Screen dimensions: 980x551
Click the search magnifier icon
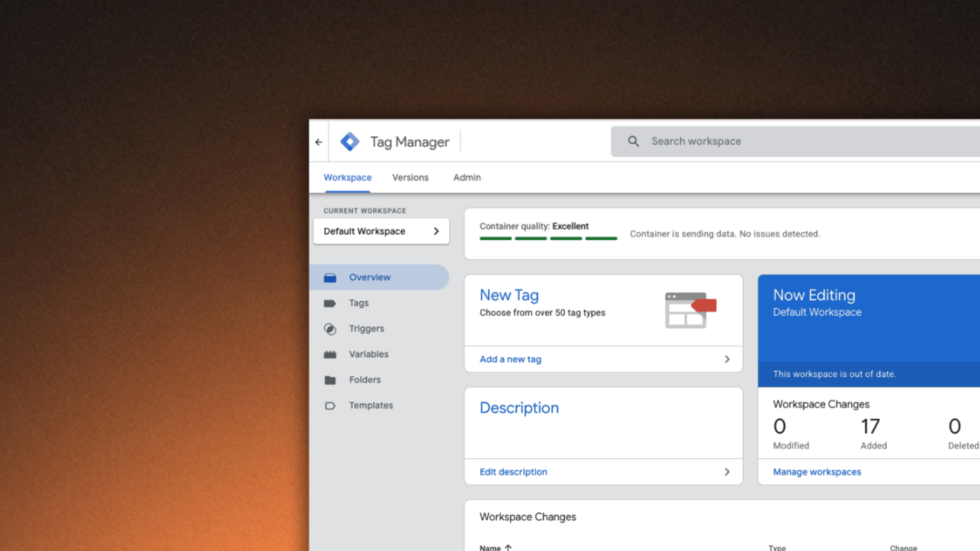click(x=633, y=141)
